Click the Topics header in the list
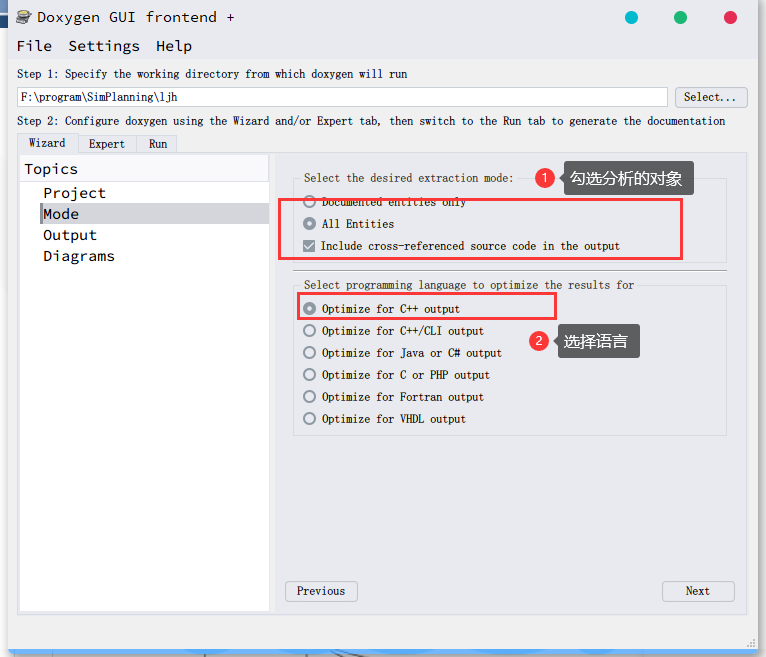Viewport: 766px width, 657px height. [x=144, y=169]
